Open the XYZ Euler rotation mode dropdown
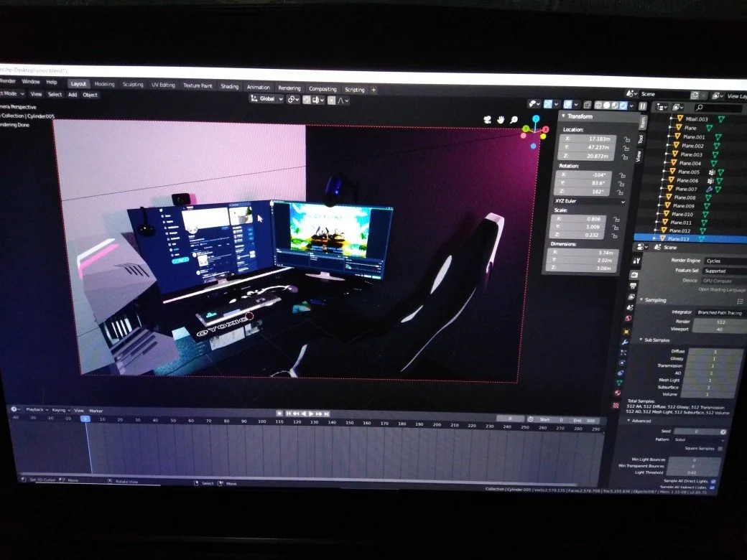Screen dimensions: 747x560 pos(589,202)
